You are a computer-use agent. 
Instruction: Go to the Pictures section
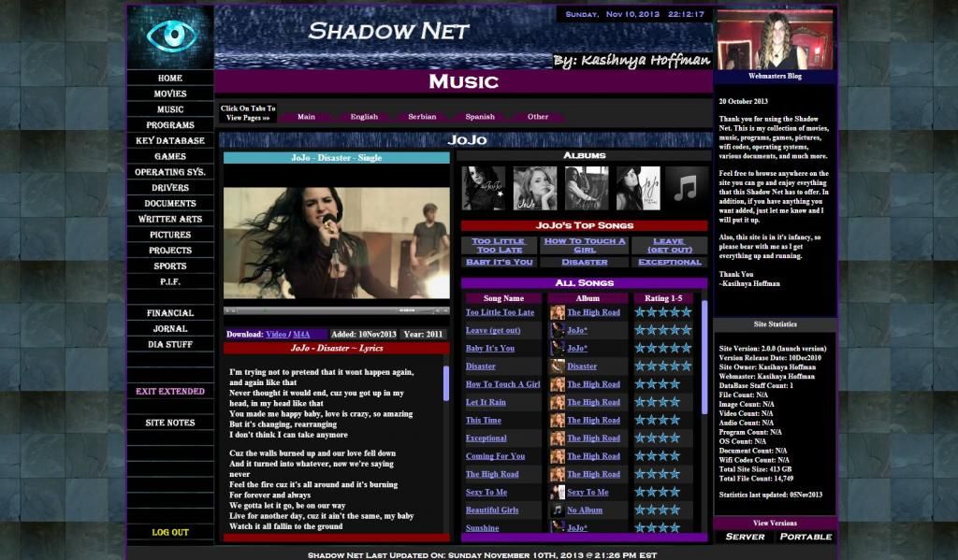(170, 235)
